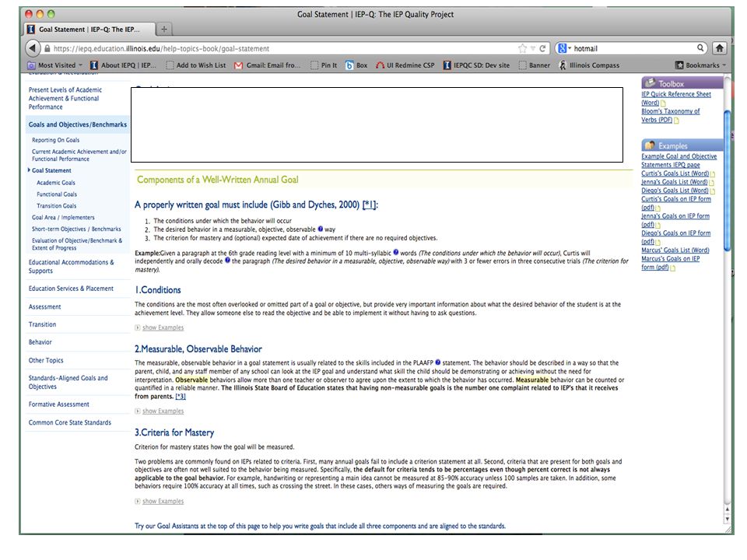Open Curtis's Goals List (Word) link
Viewport: 747px width, 560px height.
click(x=675, y=173)
